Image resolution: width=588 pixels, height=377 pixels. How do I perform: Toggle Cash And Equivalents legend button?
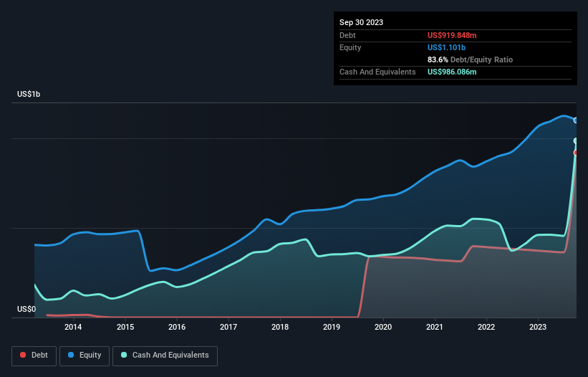point(165,355)
